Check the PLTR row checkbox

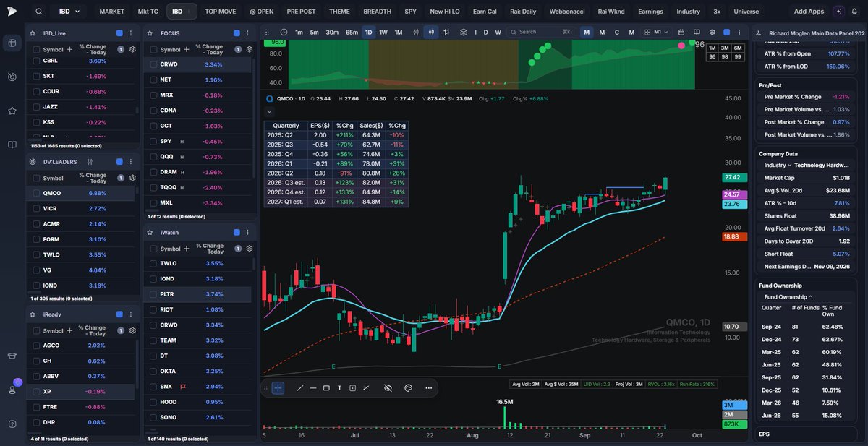pos(153,294)
